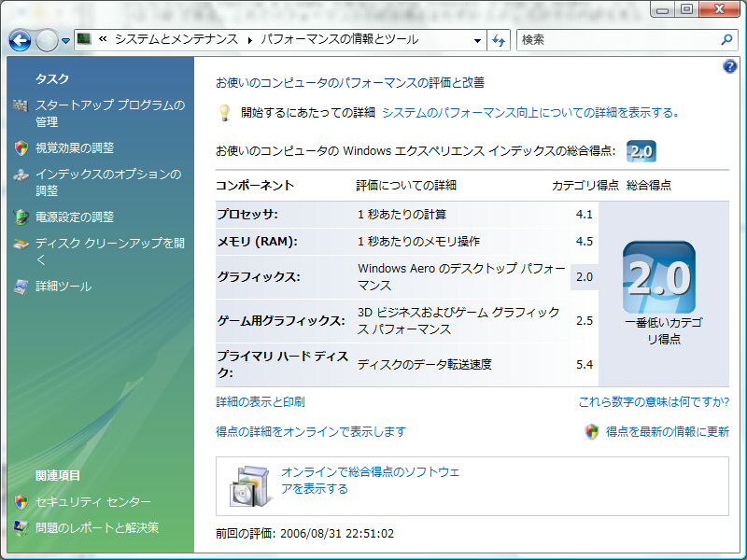Click 得点を最新の情報に更新 link
This screenshot has height=560, width=747.
pyautogui.click(x=667, y=432)
